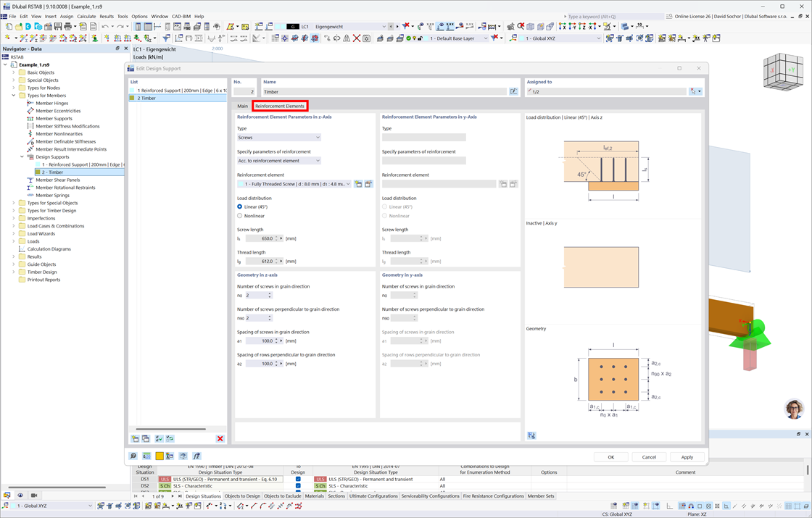
Task: Increase number of screws n0 in grain direction
Action: (269, 293)
